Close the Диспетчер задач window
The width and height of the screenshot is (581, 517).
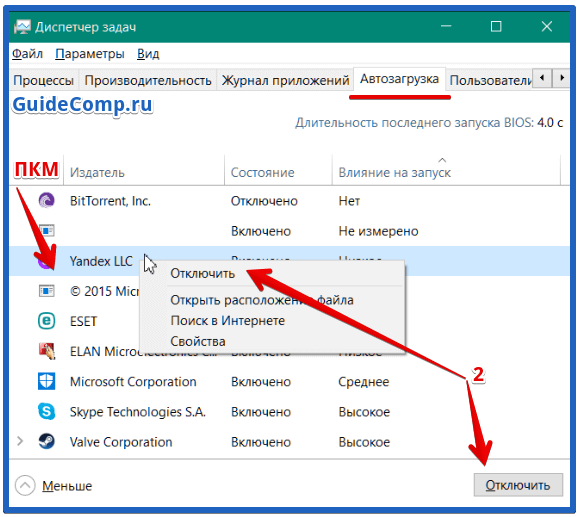pos(547,27)
